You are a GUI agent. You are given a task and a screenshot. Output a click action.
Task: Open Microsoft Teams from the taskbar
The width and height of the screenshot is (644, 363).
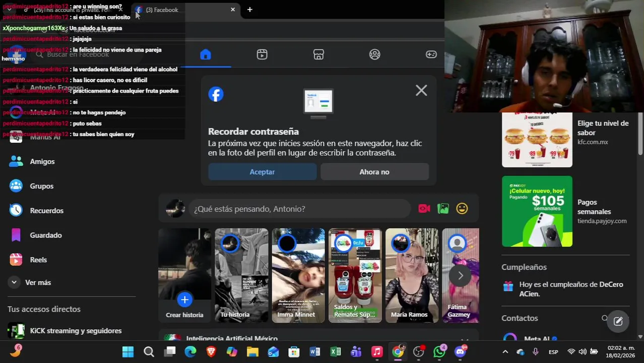pos(356,352)
